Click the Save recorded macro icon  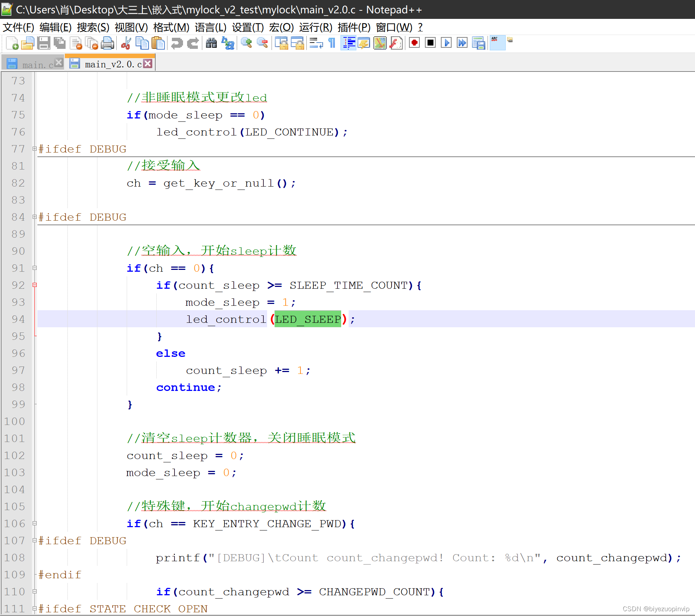(x=479, y=43)
